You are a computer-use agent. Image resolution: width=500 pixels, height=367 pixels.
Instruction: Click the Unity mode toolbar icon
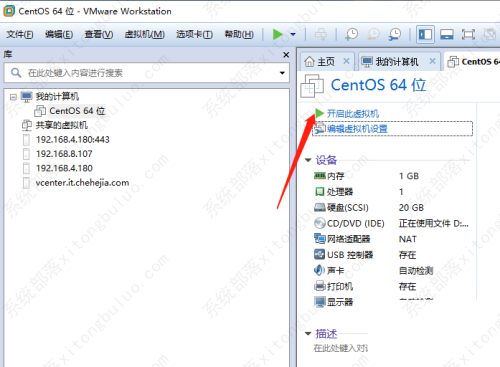pyautogui.click(x=490, y=34)
